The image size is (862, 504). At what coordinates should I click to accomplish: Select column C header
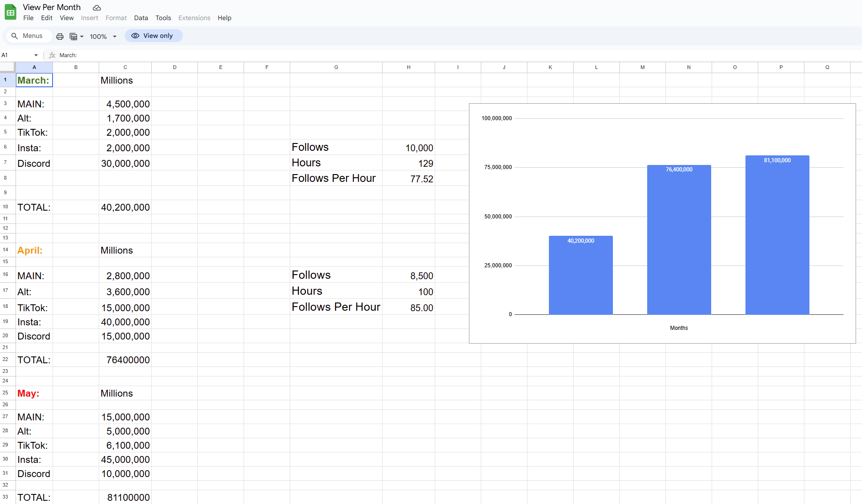pos(125,67)
